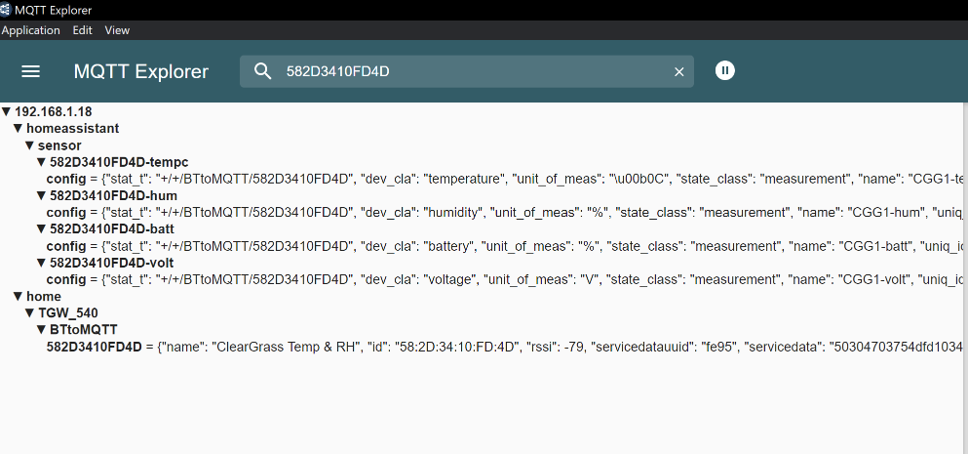968x454 pixels.
Task: Open the hamburger navigation menu
Action: [x=31, y=71]
